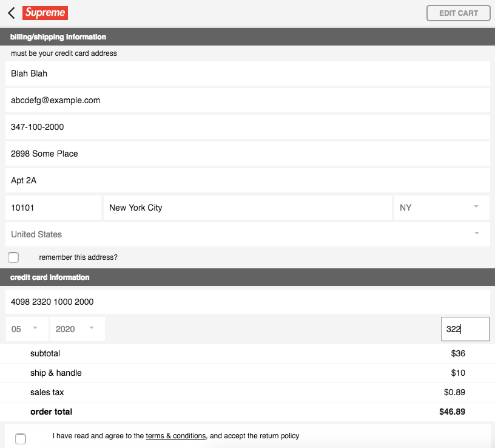Edit the address field 2898 Some Place
This screenshot has width=495, height=448.
[247, 154]
